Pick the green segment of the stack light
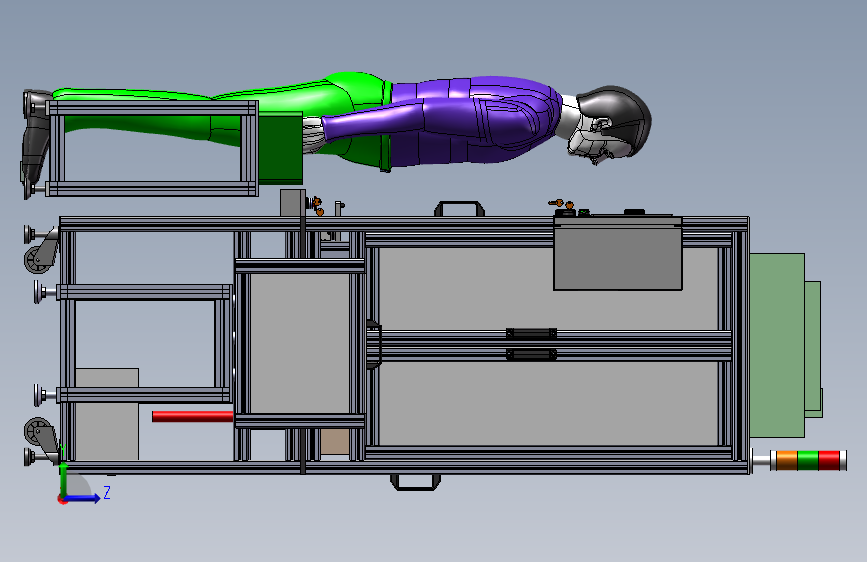The height and width of the screenshot is (562, 867). [808, 461]
